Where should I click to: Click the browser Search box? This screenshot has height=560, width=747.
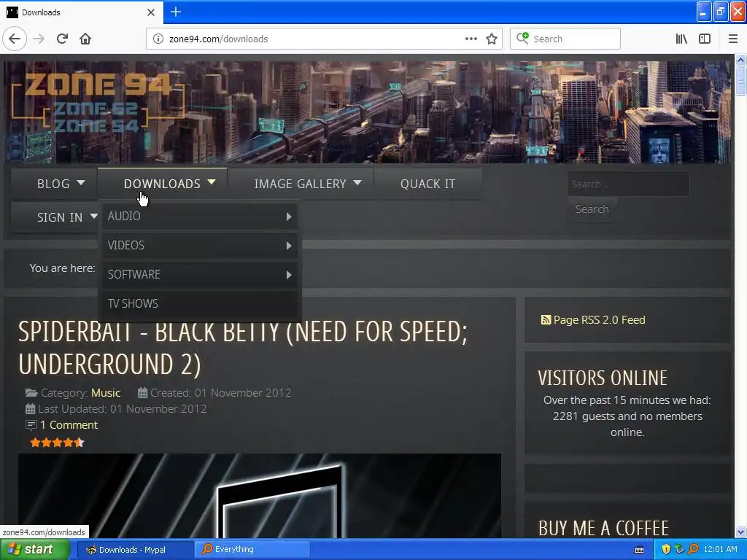click(565, 39)
